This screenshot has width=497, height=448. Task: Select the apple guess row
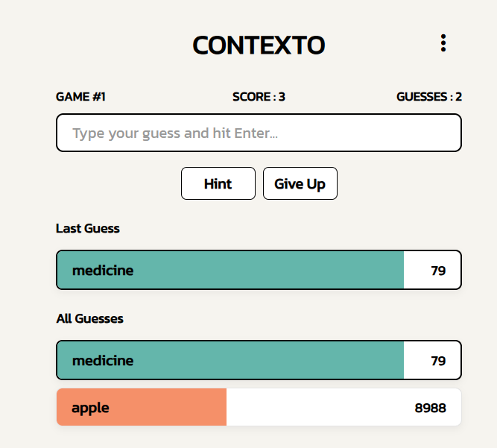[259, 407]
